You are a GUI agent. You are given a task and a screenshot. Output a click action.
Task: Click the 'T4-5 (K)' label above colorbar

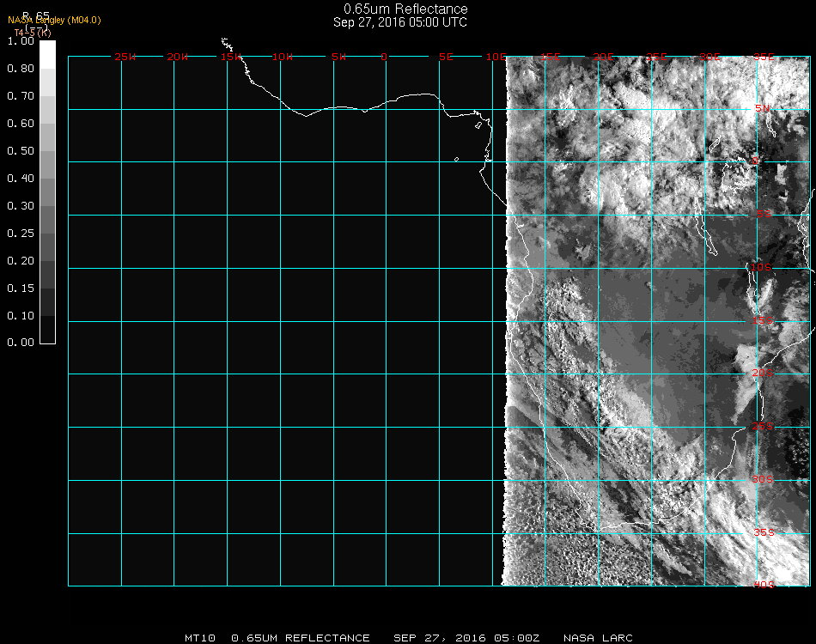(x=33, y=33)
